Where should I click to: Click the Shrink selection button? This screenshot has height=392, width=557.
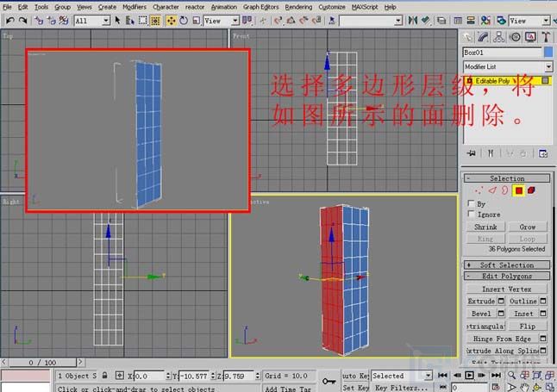click(x=485, y=227)
